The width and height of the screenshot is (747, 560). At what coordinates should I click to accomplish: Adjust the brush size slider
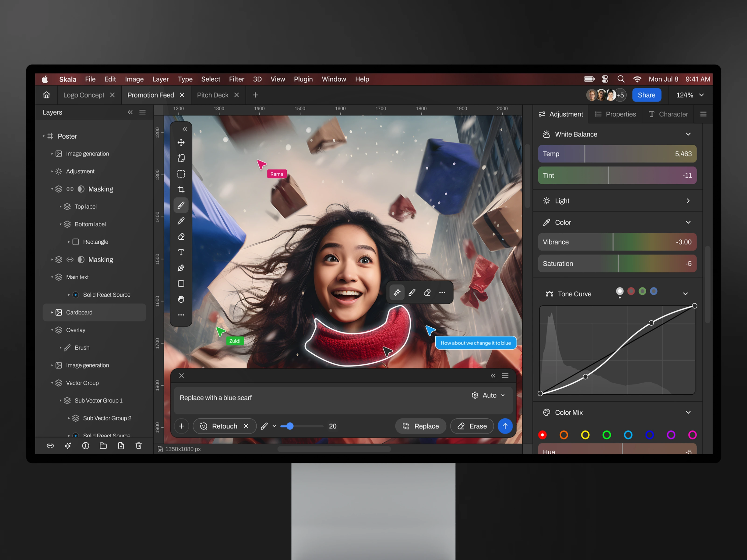click(x=302, y=426)
